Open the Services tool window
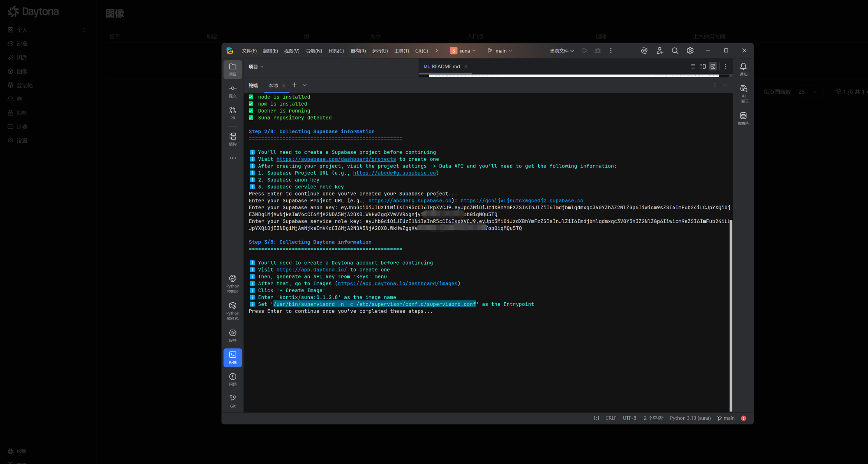The width and height of the screenshot is (868, 464). click(232, 335)
